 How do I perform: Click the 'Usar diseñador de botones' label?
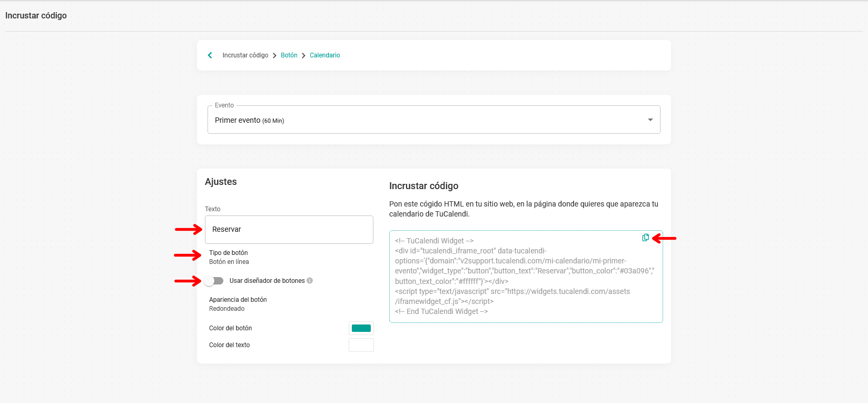267,281
